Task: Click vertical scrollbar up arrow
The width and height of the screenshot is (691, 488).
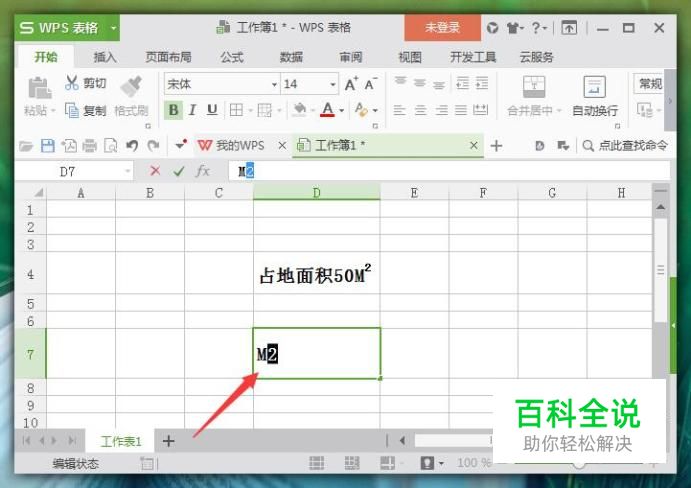Action: 661,207
